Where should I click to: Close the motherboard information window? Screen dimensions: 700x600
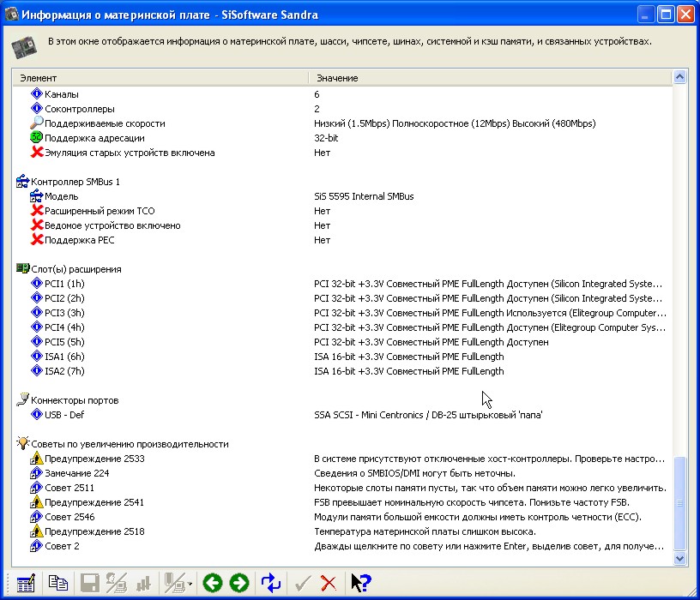(x=685, y=15)
